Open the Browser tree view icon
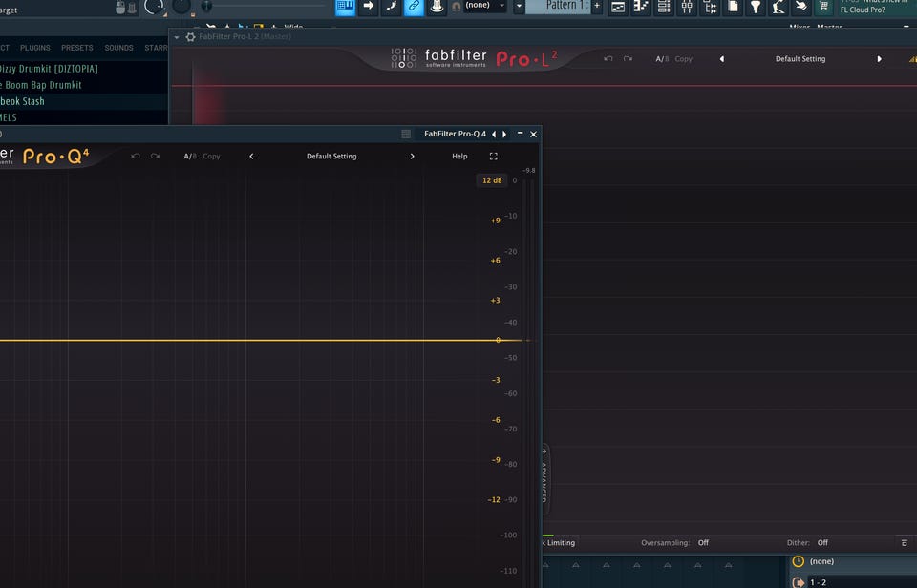The image size is (917, 588). point(710,7)
